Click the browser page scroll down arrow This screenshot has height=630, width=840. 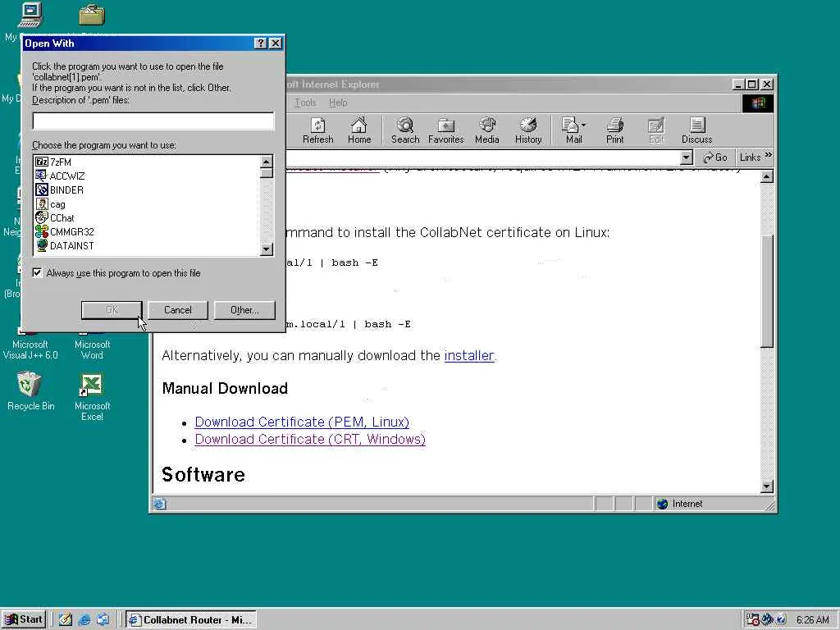click(767, 486)
